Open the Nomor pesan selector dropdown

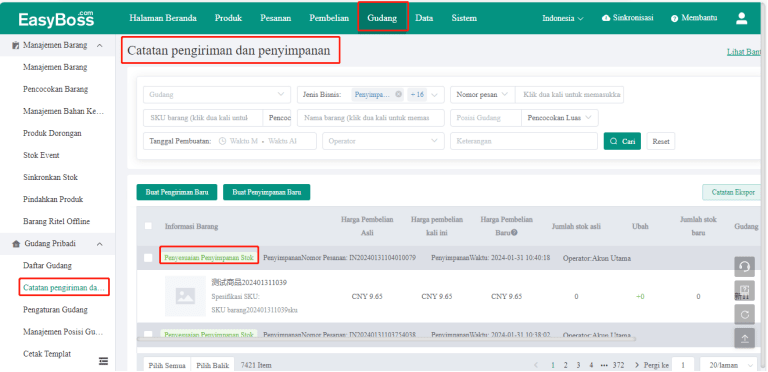coord(482,94)
